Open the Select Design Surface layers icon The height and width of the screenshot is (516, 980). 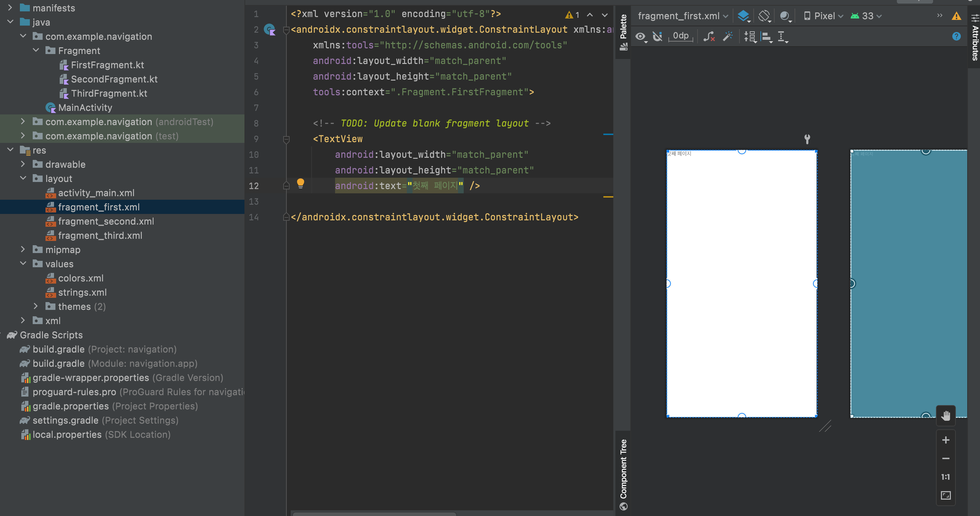(743, 16)
